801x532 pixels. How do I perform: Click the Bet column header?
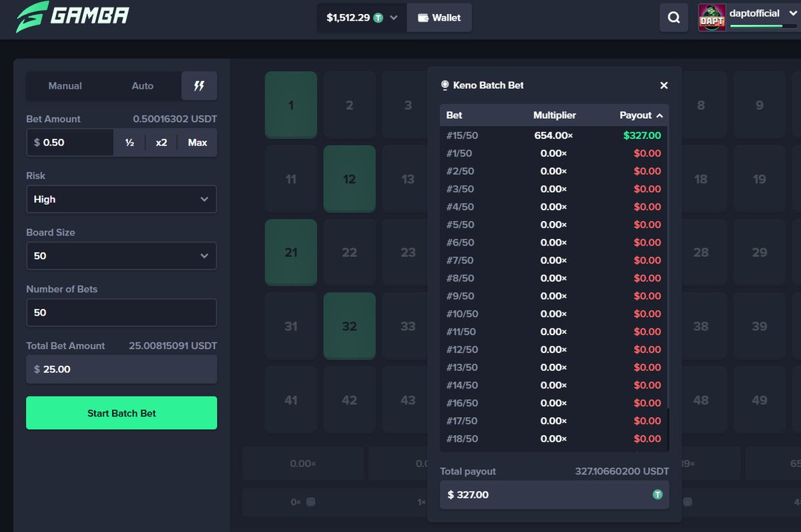pos(455,115)
